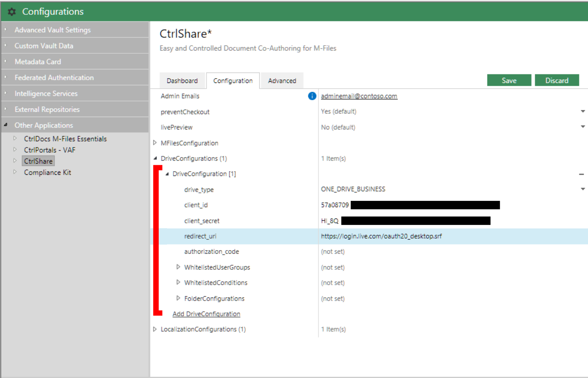Remove DriveConfiguration [1] with minus icon
The width and height of the screenshot is (588, 378).
[581, 174]
